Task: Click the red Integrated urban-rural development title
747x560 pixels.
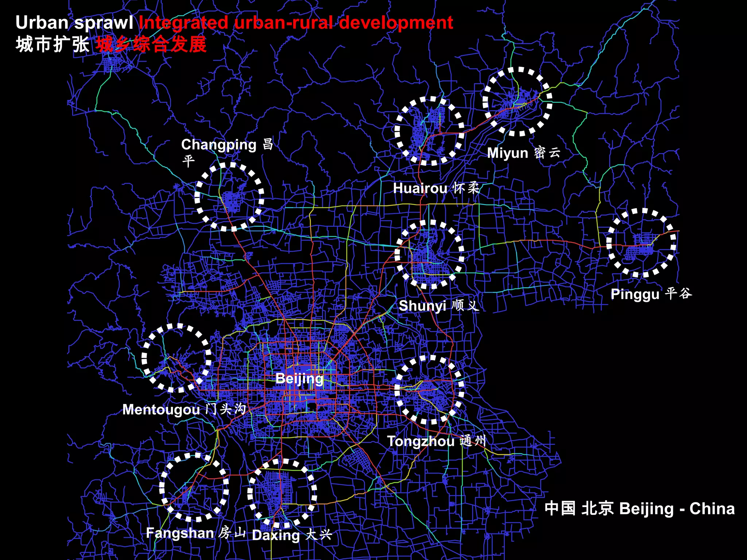Action: tap(296, 23)
